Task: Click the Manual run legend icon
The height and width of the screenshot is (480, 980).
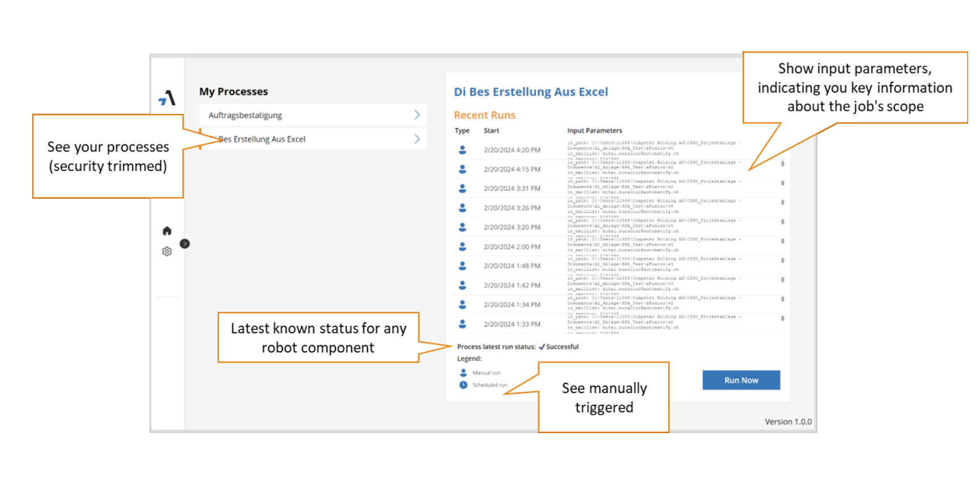Action: click(x=463, y=373)
